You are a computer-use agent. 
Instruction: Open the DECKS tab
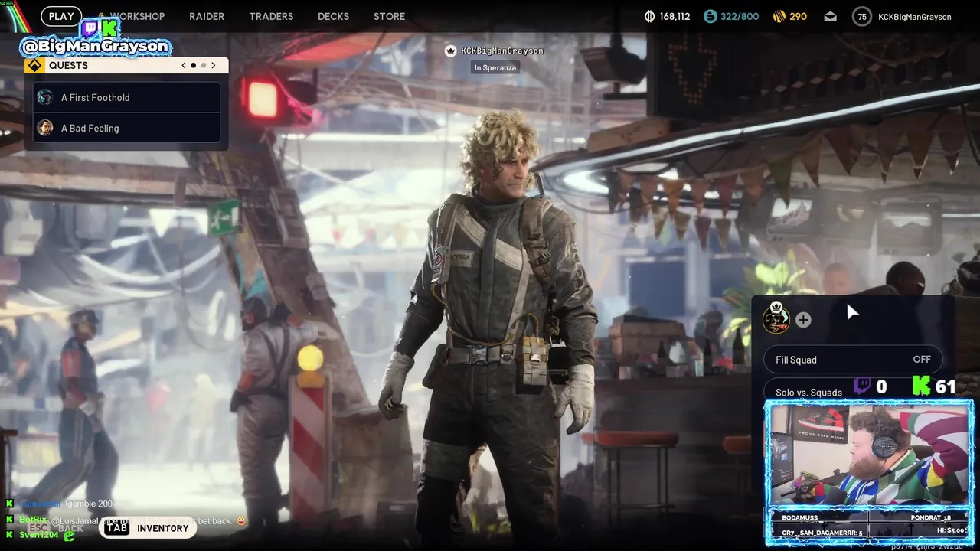(x=333, y=16)
